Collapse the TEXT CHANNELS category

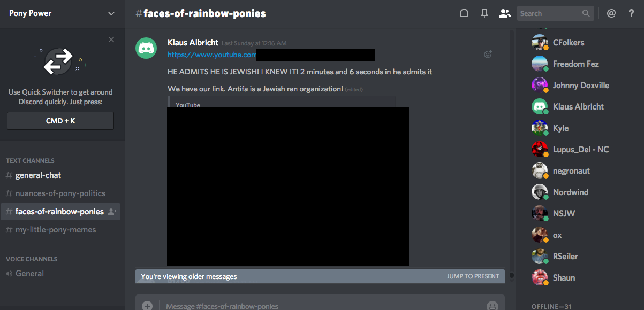tap(30, 160)
